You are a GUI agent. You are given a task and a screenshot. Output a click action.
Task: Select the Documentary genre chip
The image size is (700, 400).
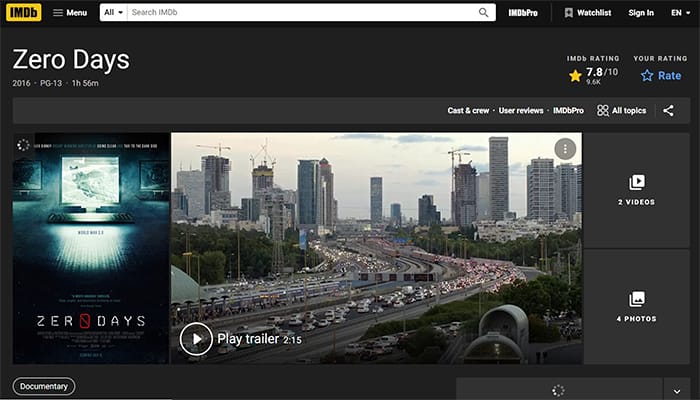point(44,387)
